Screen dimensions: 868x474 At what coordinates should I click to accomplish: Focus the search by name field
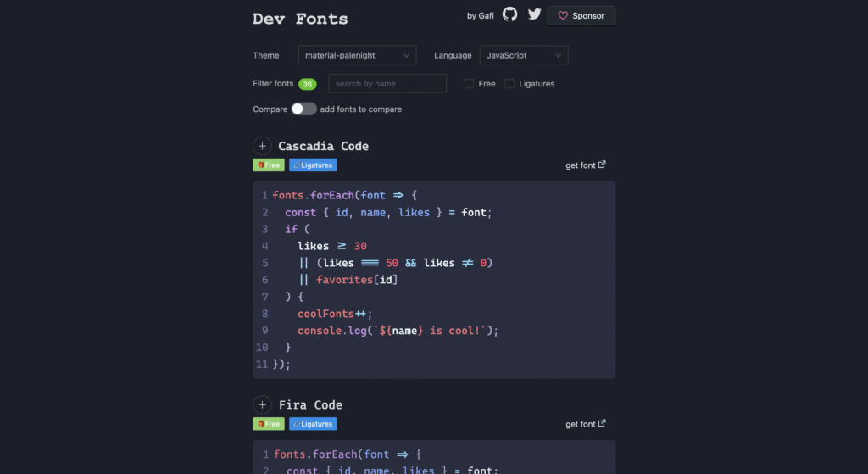tap(387, 84)
